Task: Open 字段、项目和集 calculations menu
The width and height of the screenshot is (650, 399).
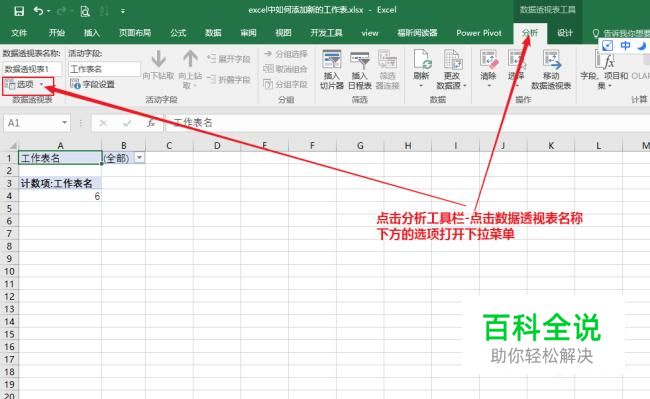Action: point(604,69)
